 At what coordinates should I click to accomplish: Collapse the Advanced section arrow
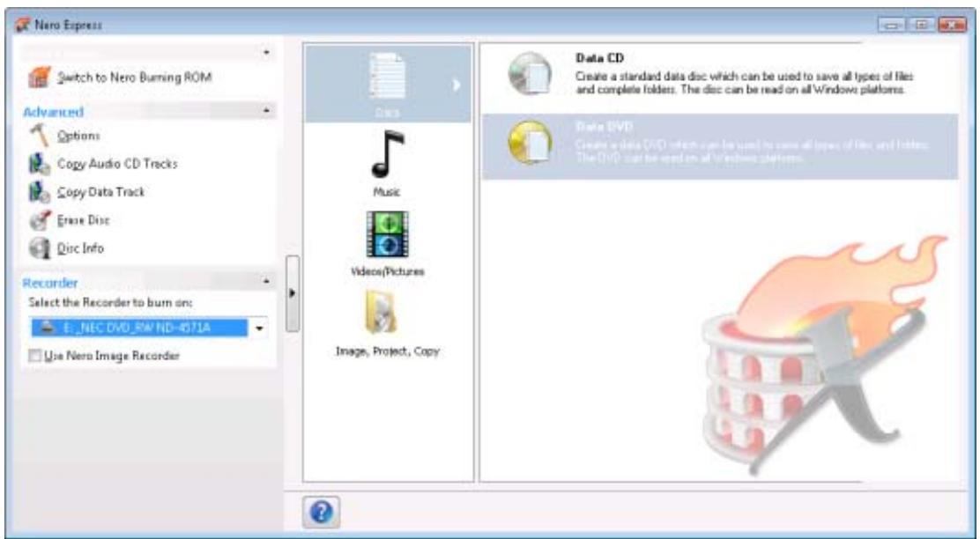coord(267,111)
